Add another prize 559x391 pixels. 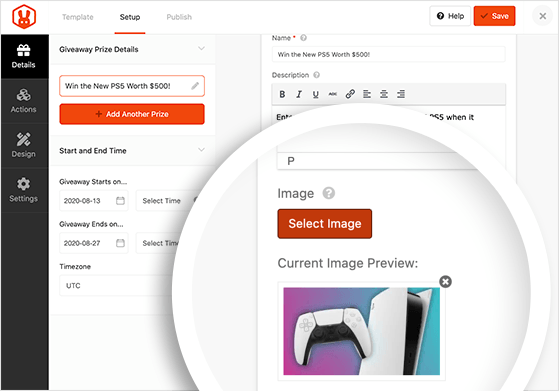(x=132, y=114)
